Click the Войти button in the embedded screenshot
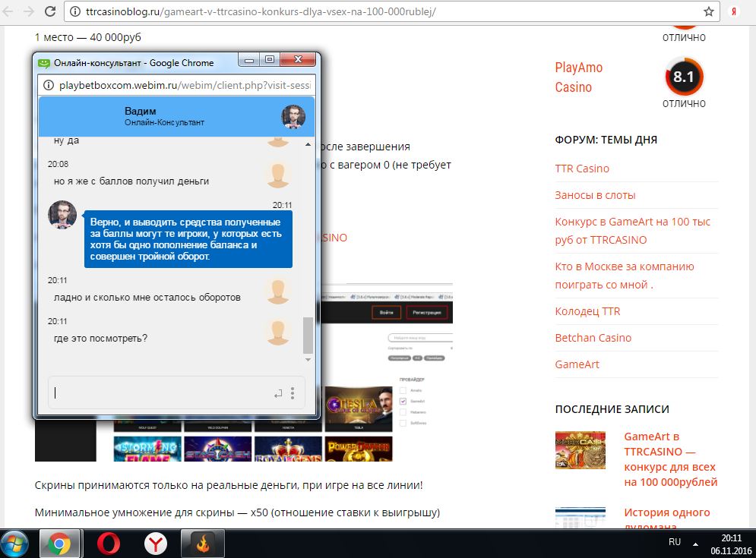Screen dimensions: 756x558 387,312
